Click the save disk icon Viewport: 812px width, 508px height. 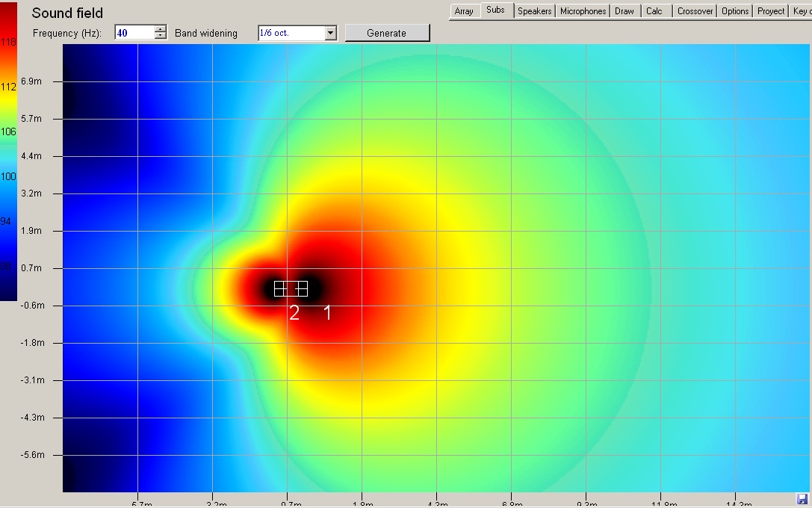tap(802, 499)
